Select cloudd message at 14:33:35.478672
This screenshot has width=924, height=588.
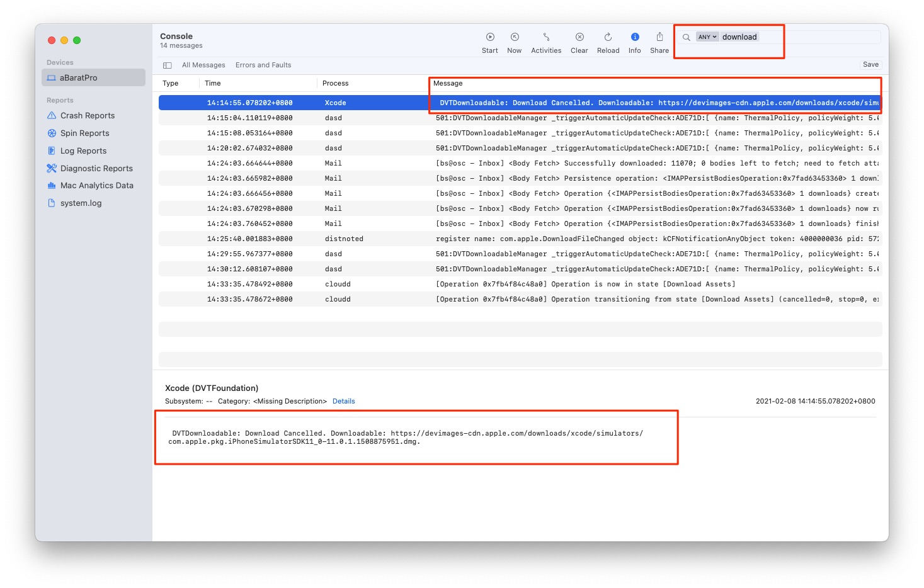click(x=520, y=299)
